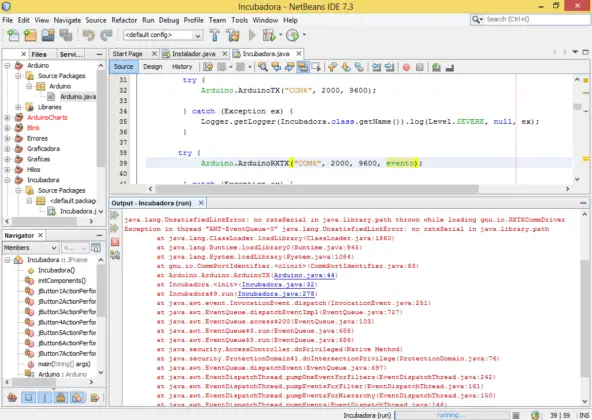Click the Start Macro Recording red circle icon
592x420 pixels.
point(406,67)
